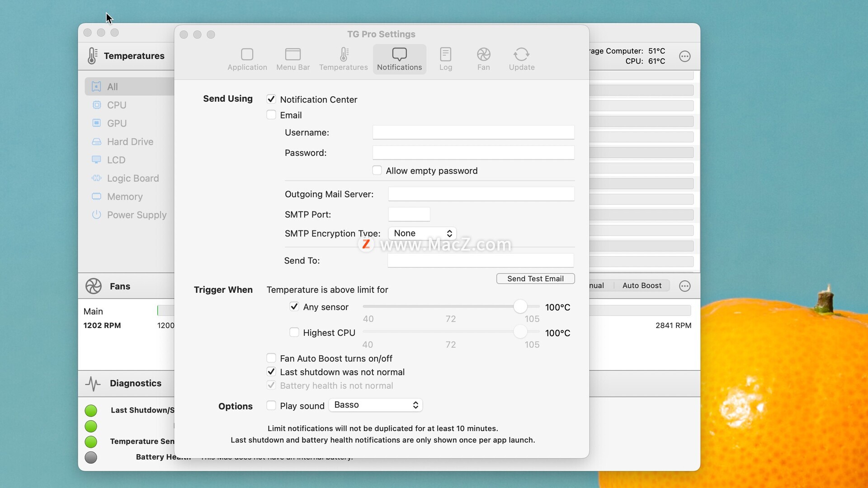Image resolution: width=868 pixels, height=488 pixels.
Task: Open the Temperatures settings tab icon
Action: (344, 55)
